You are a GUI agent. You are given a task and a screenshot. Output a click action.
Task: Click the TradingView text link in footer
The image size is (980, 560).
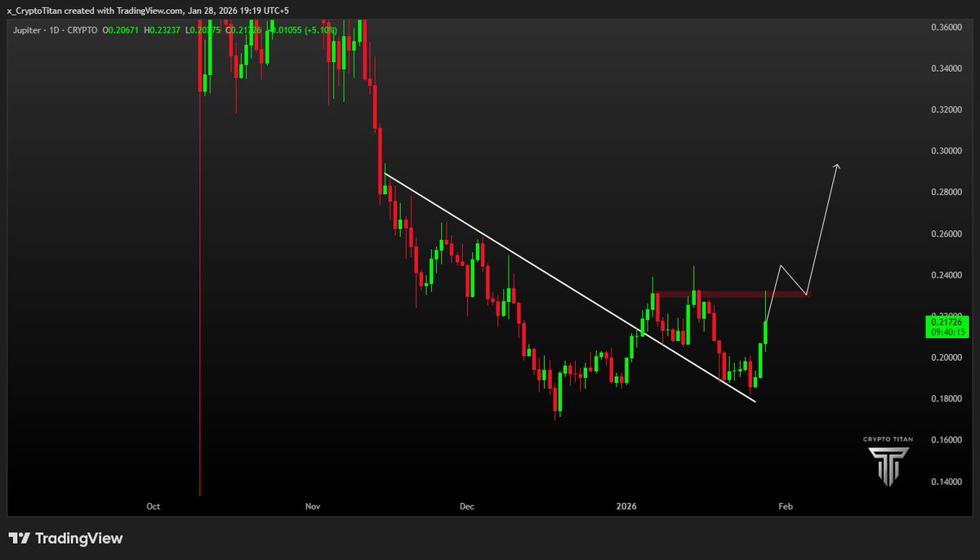(79, 538)
